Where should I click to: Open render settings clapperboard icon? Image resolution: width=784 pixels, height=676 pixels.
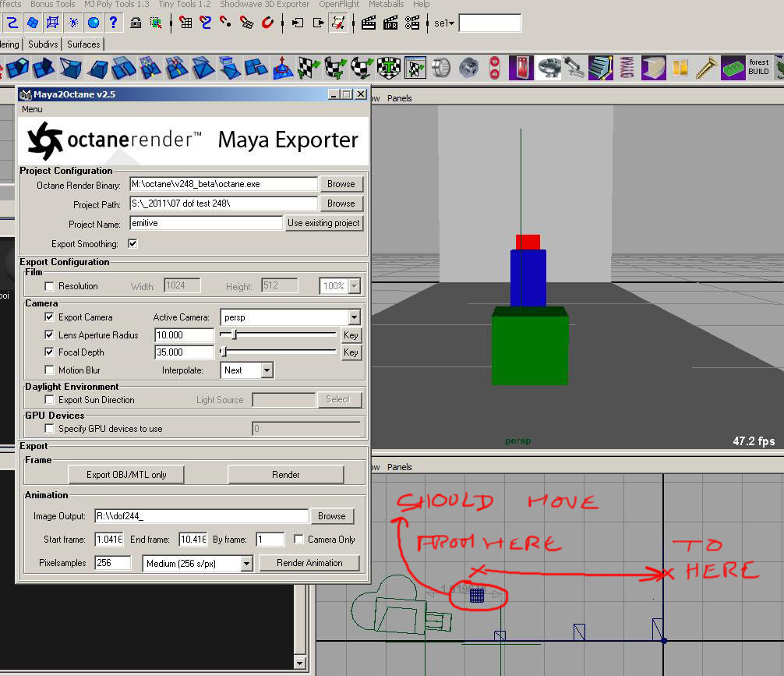tap(412, 23)
